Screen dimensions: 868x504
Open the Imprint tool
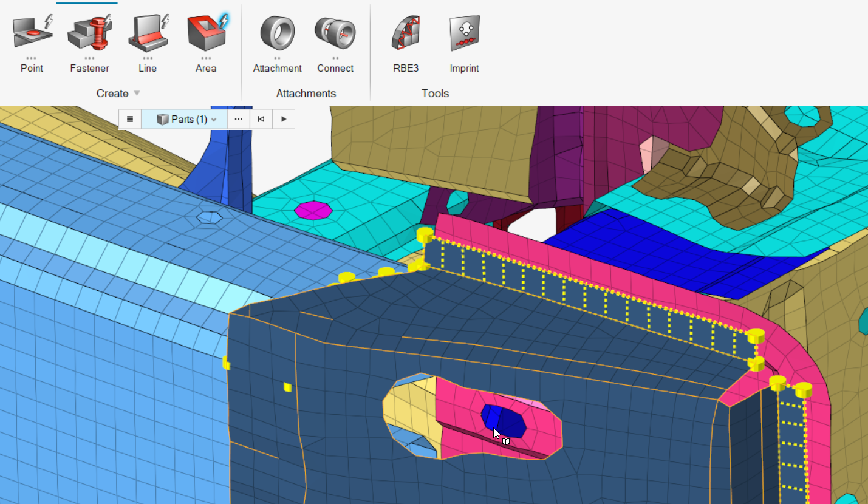pyautogui.click(x=464, y=34)
